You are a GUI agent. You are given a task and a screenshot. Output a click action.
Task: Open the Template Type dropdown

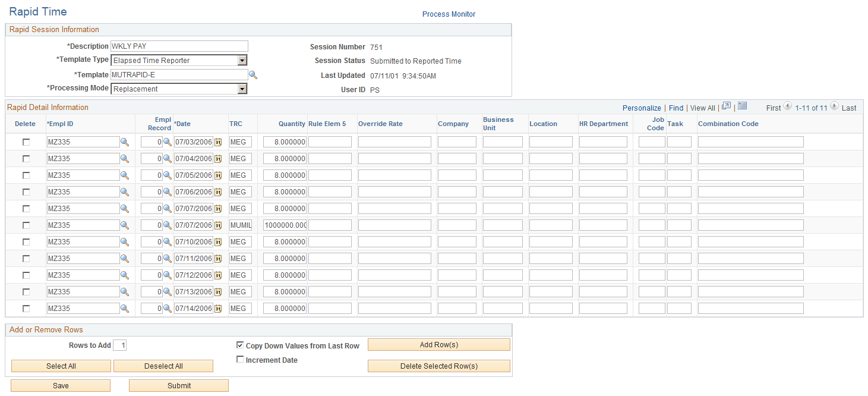click(x=242, y=60)
